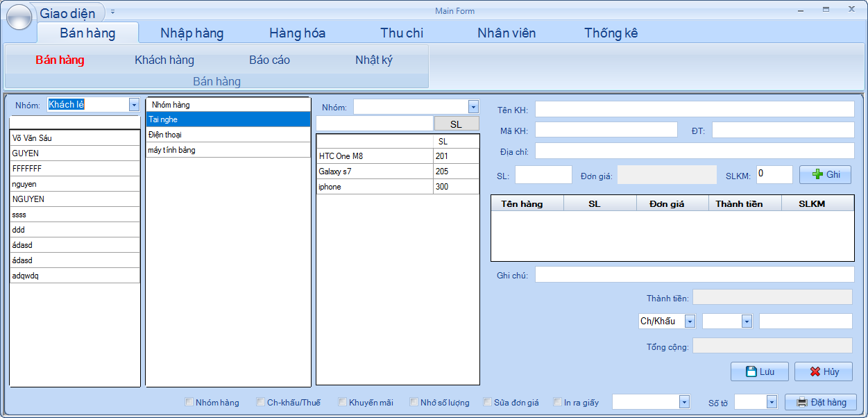
Task: Click the Tên hàng column header
Action: pos(527,203)
